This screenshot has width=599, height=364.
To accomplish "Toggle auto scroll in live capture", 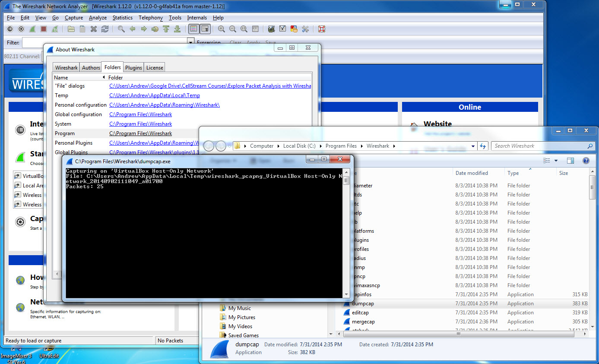I will coord(205,29).
